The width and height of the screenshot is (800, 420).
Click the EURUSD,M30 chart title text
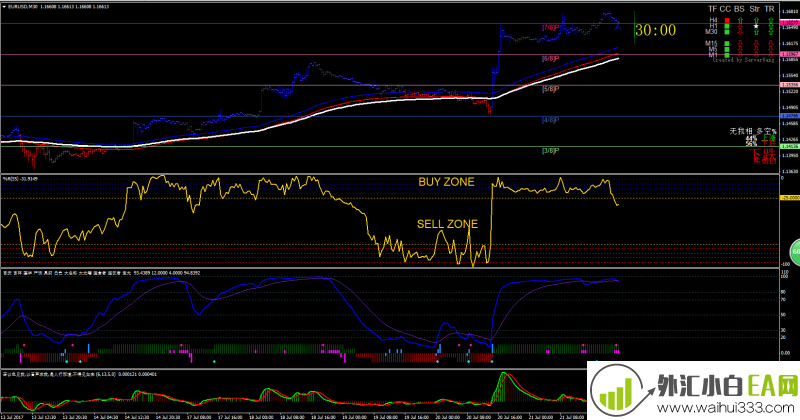tap(22, 7)
